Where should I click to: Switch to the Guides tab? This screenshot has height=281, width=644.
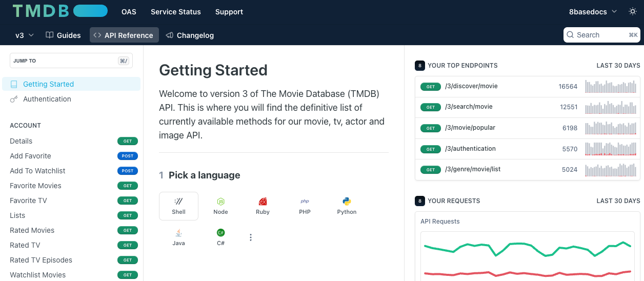pos(63,35)
